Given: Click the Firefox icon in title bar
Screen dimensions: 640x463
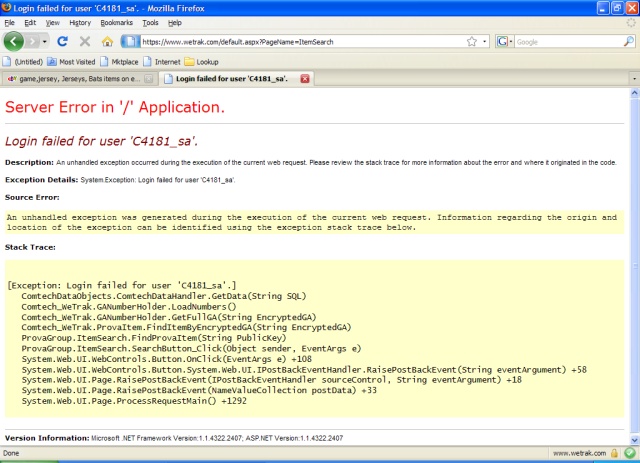Looking at the screenshot, I should pos(6,7).
